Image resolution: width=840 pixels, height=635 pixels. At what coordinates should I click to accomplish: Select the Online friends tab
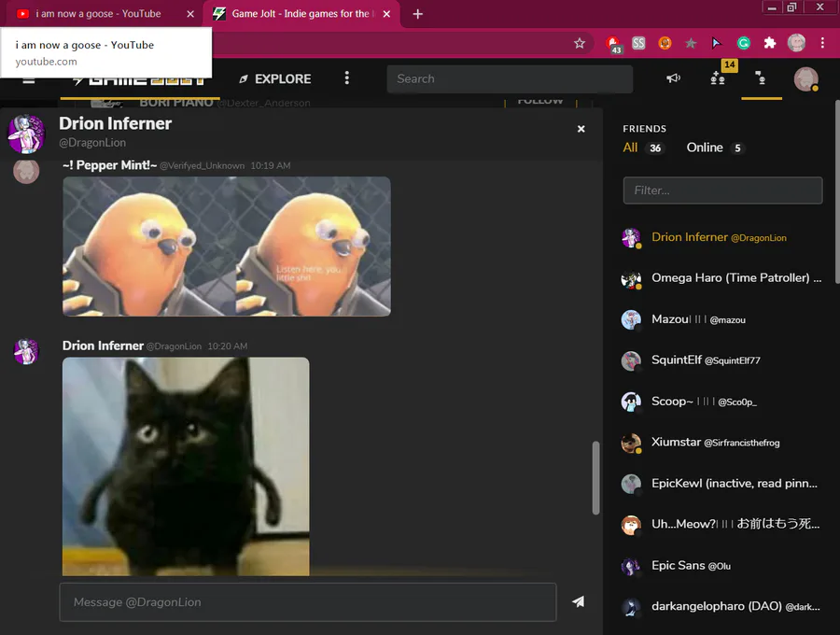point(705,148)
